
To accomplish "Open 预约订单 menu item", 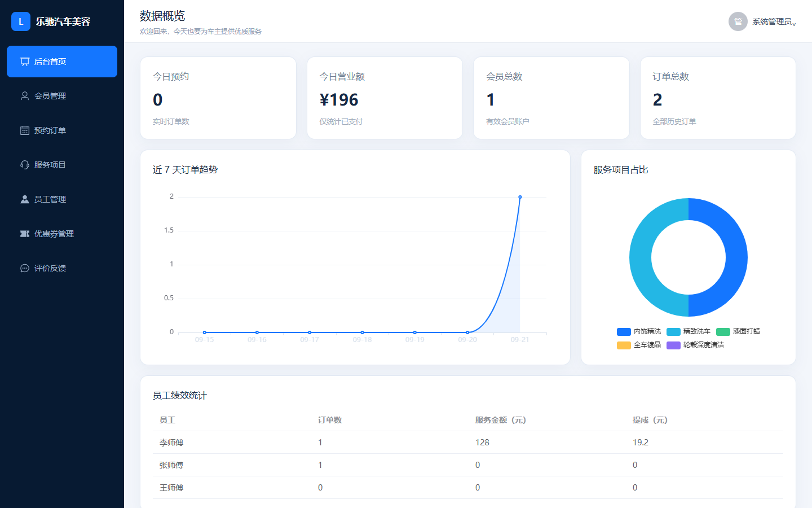I will [x=62, y=130].
